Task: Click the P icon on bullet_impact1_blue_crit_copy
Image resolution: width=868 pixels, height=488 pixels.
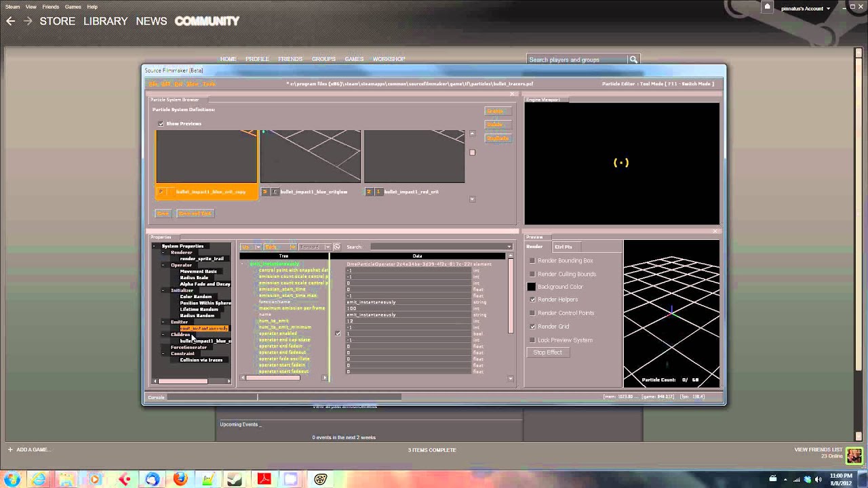Action: pyautogui.click(x=161, y=192)
